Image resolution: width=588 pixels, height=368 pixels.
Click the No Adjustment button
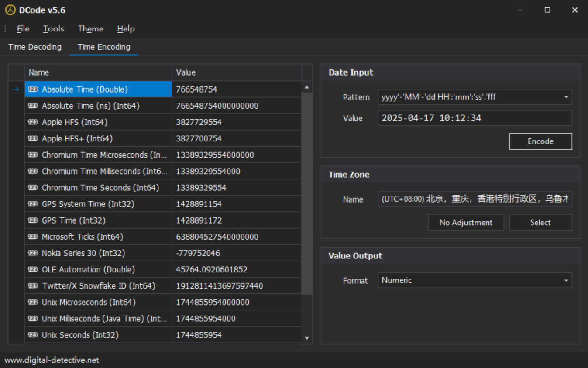click(x=466, y=223)
